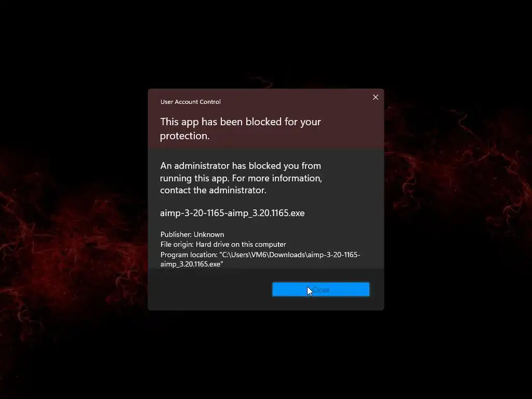Click the "Publisher:" label
Viewport: 532px width, 399px height.
point(176,234)
